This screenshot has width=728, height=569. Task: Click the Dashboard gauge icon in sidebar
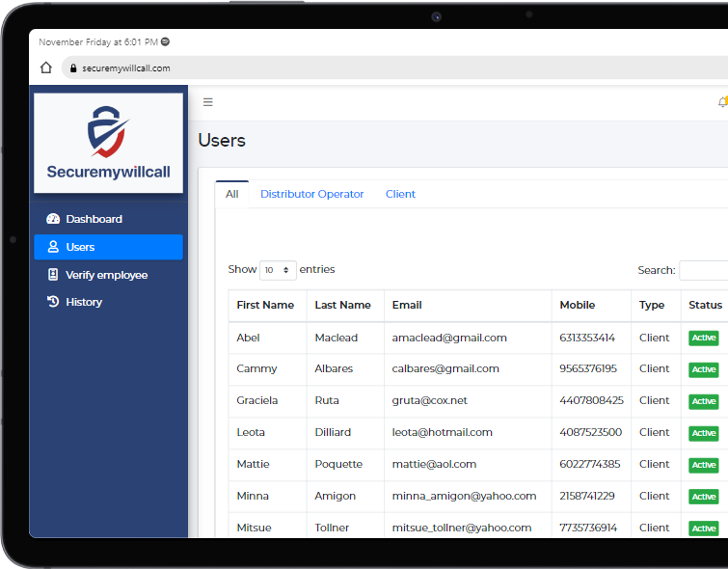coord(53,219)
